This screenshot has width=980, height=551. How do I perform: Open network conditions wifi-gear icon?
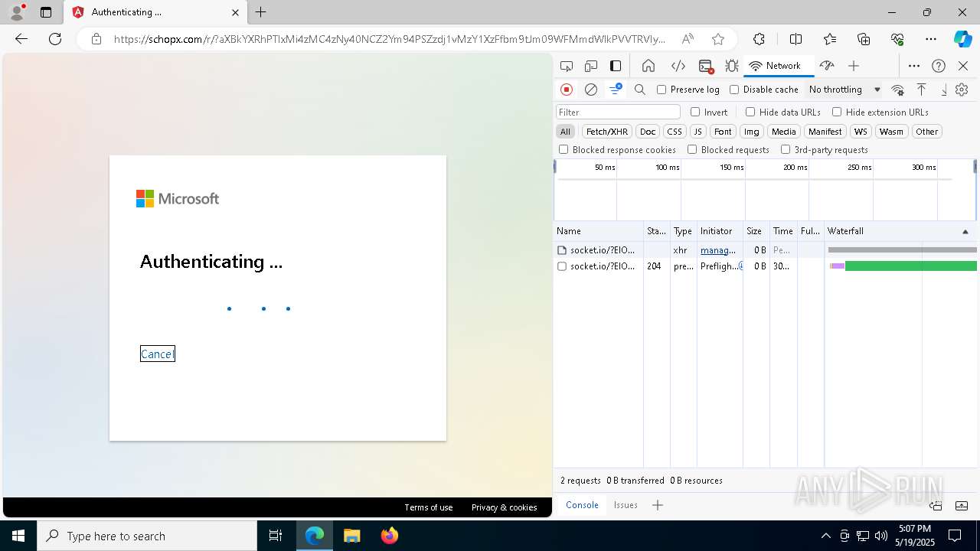898,90
